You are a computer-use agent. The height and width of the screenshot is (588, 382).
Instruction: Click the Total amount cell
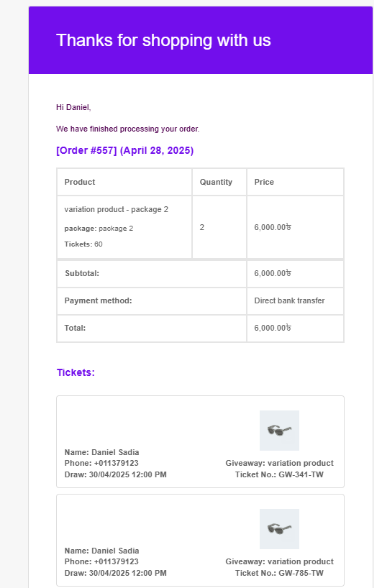(295, 328)
